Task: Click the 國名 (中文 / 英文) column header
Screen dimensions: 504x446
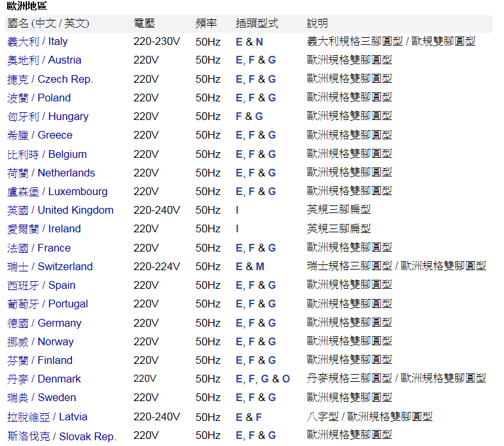Action: [48, 24]
